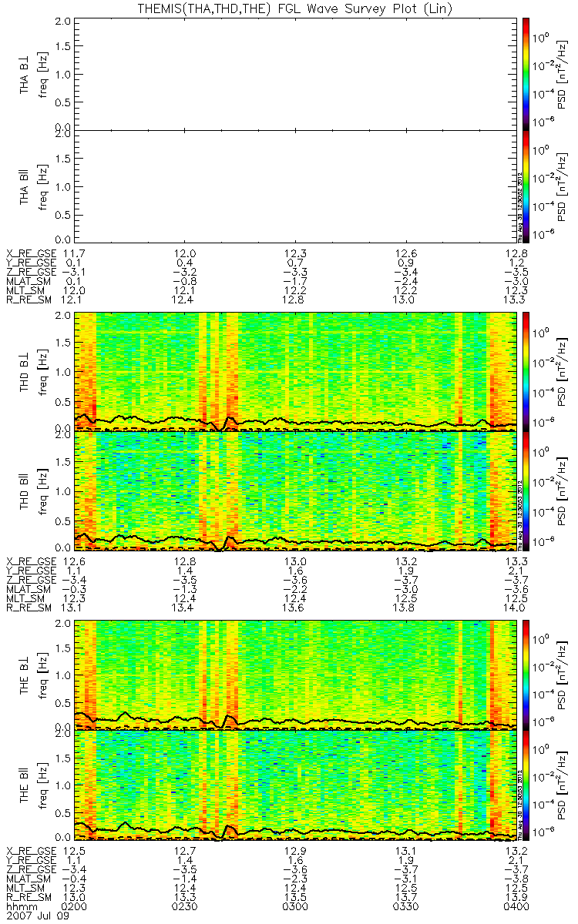This screenshot has width=578, height=924.
Task: Click "PSD [nT²/Hz]" label beside THE B⊥ color bar
Action: pos(563,675)
